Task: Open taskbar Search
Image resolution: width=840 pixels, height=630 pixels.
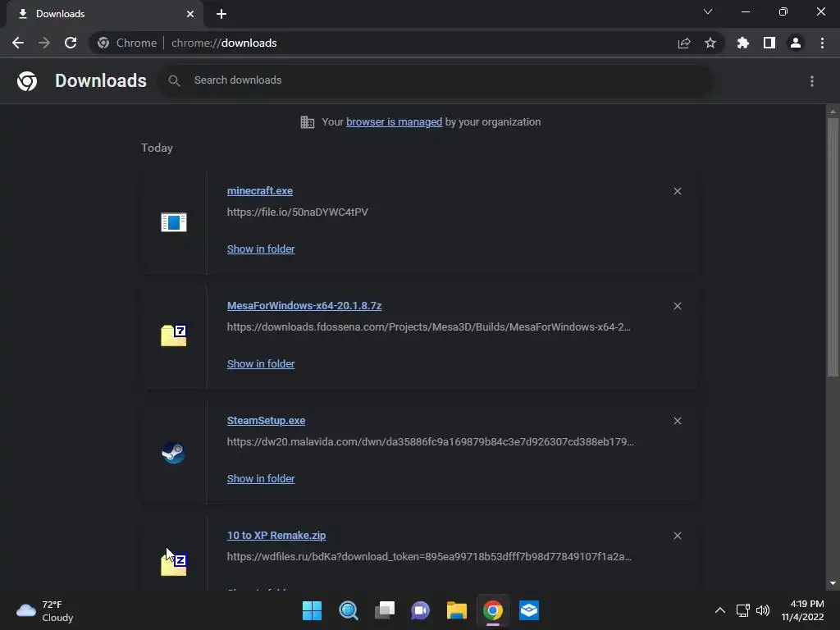Action: [348, 610]
